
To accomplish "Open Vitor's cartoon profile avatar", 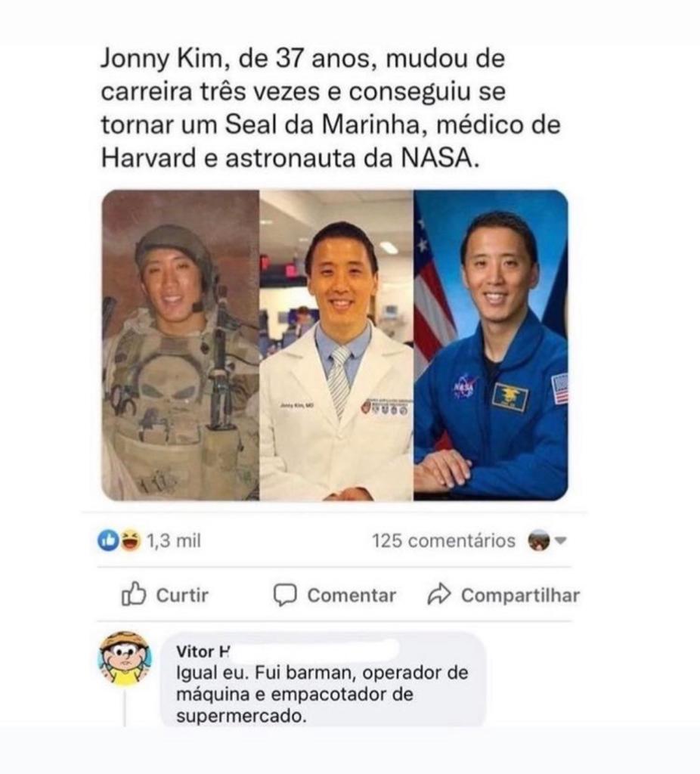I will coord(125,658).
